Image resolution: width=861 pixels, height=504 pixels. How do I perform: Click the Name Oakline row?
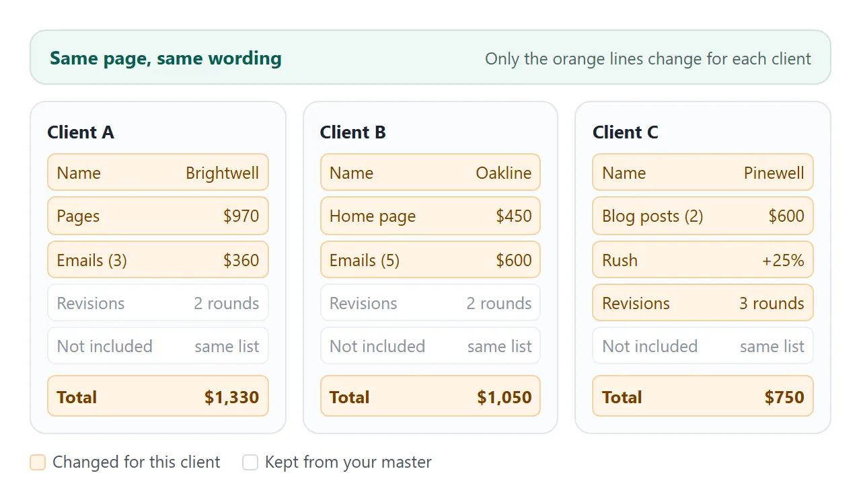pos(430,173)
